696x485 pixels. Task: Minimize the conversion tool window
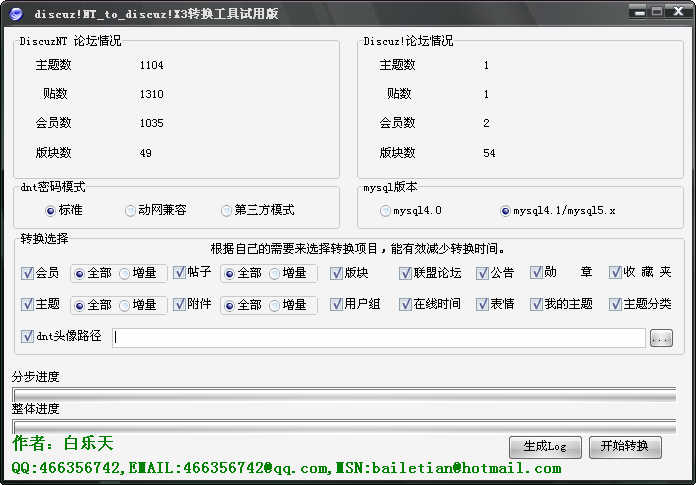(639, 12)
